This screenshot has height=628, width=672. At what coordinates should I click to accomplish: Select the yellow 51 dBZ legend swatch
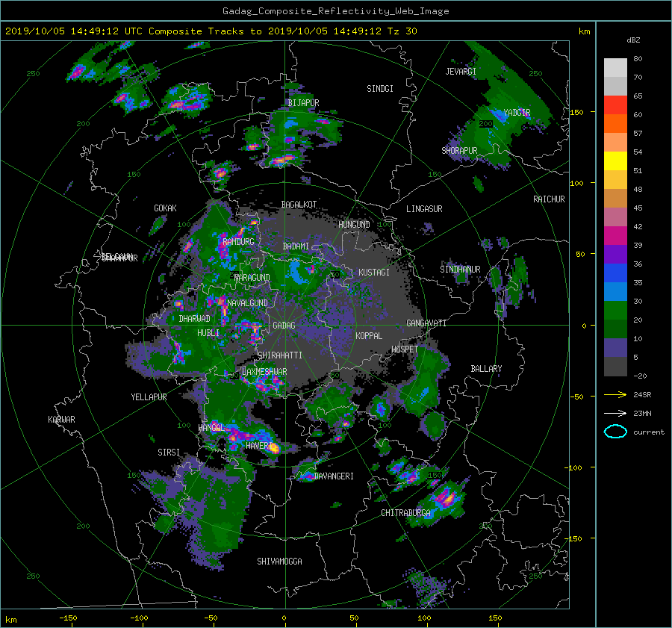coord(615,161)
